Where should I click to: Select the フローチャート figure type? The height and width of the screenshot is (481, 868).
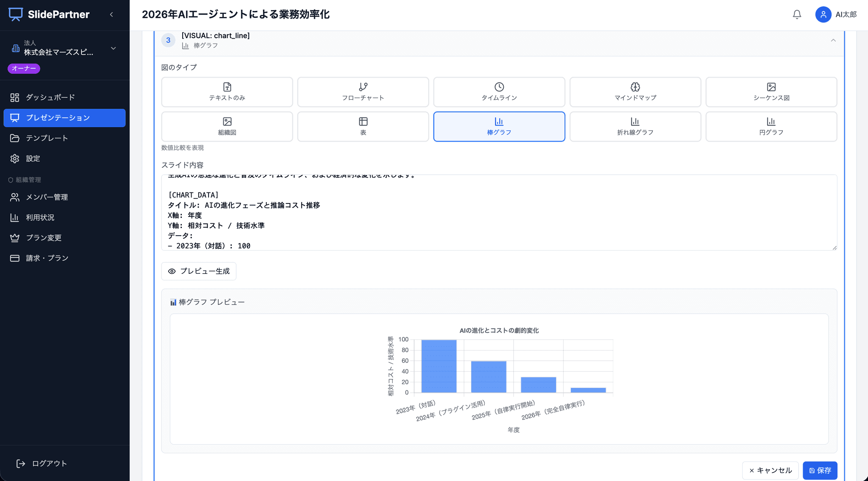click(x=363, y=92)
